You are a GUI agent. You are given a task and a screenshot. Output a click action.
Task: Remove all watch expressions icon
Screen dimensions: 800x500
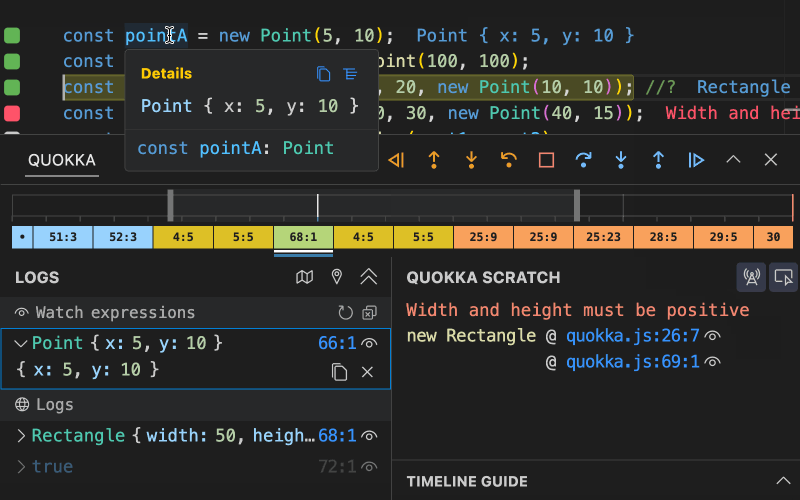tap(369, 313)
